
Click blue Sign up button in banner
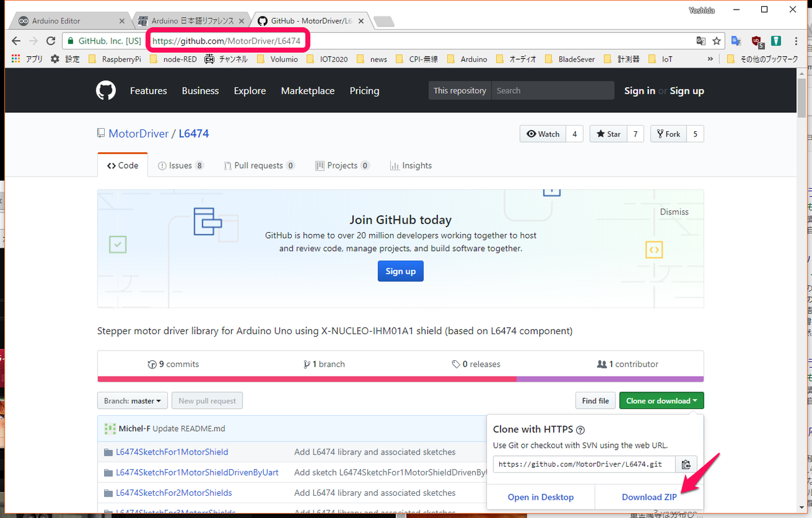point(400,271)
